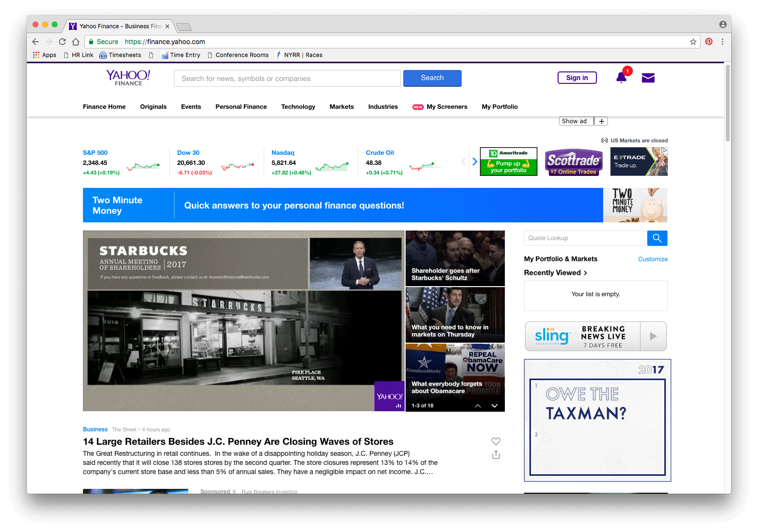758x532 pixels.
Task: Click the video playlist down arrow
Action: tap(494, 406)
